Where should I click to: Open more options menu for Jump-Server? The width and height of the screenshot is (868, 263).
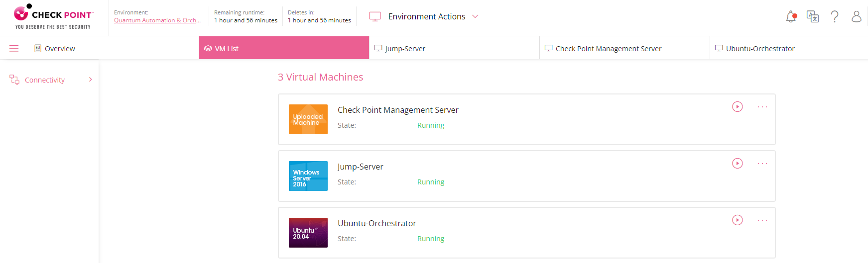[762, 164]
